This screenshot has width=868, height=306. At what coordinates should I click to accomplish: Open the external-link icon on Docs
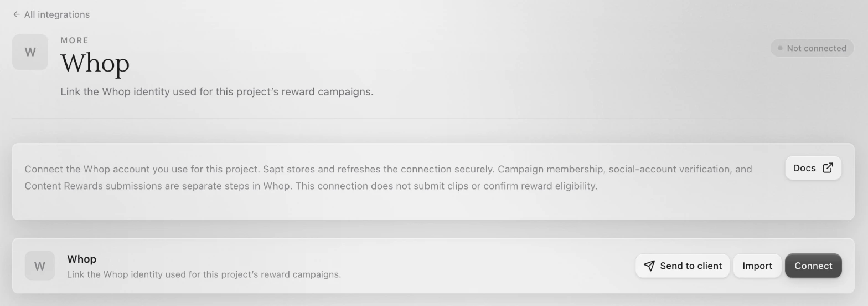828,168
